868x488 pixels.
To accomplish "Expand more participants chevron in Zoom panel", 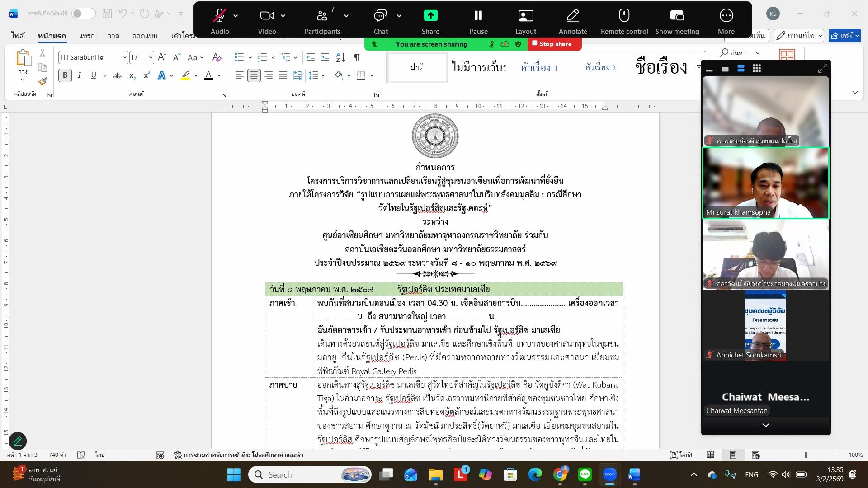I will [x=765, y=425].
